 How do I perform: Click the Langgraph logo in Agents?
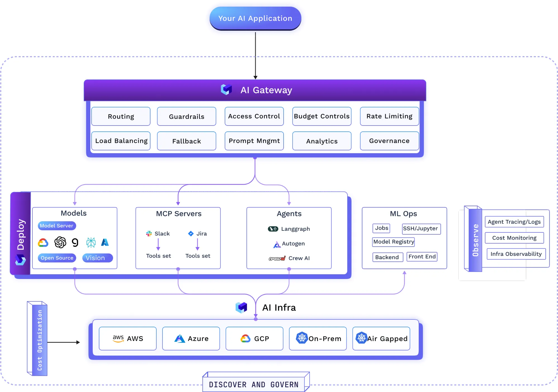273,229
